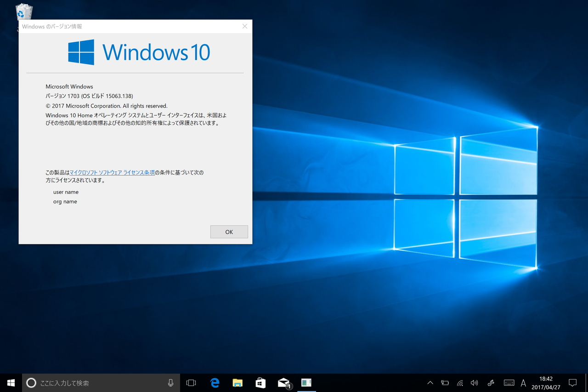Toggle the IME input mode from A
Viewport: 588px width, 392px height.
tap(523, 382)
